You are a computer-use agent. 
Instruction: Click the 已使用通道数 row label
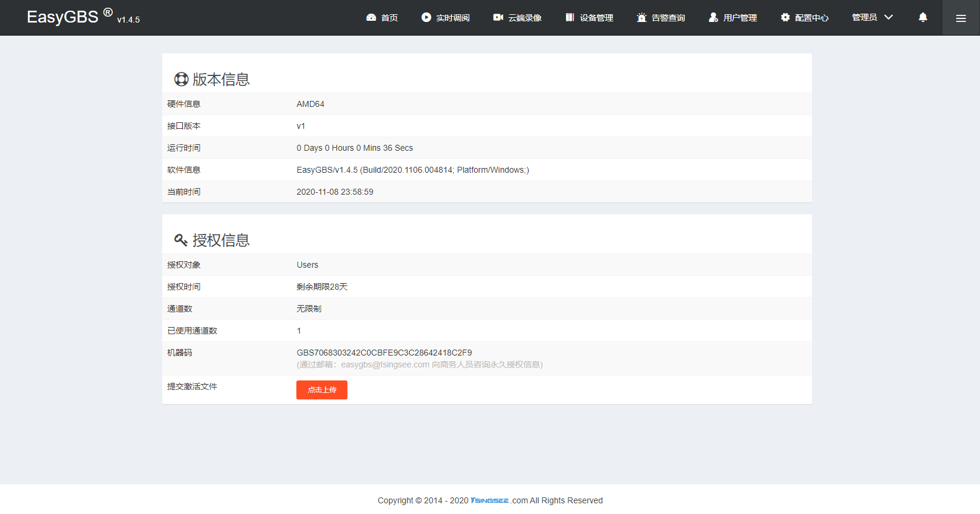coord(192,331)
